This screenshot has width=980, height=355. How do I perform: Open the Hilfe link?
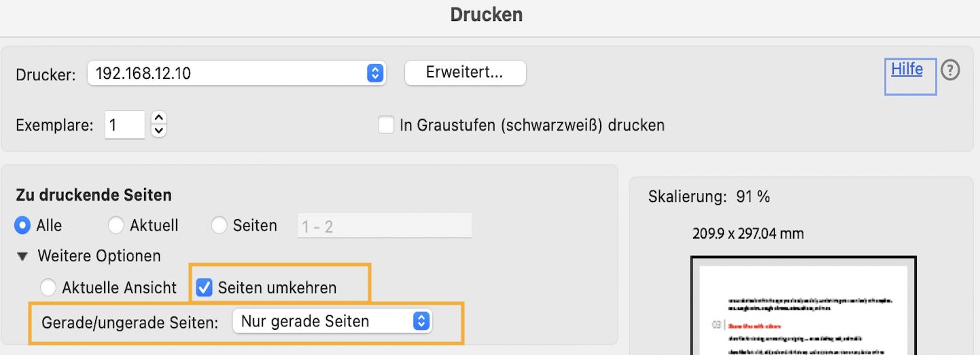pyautogui.click(x=907, y=69)
